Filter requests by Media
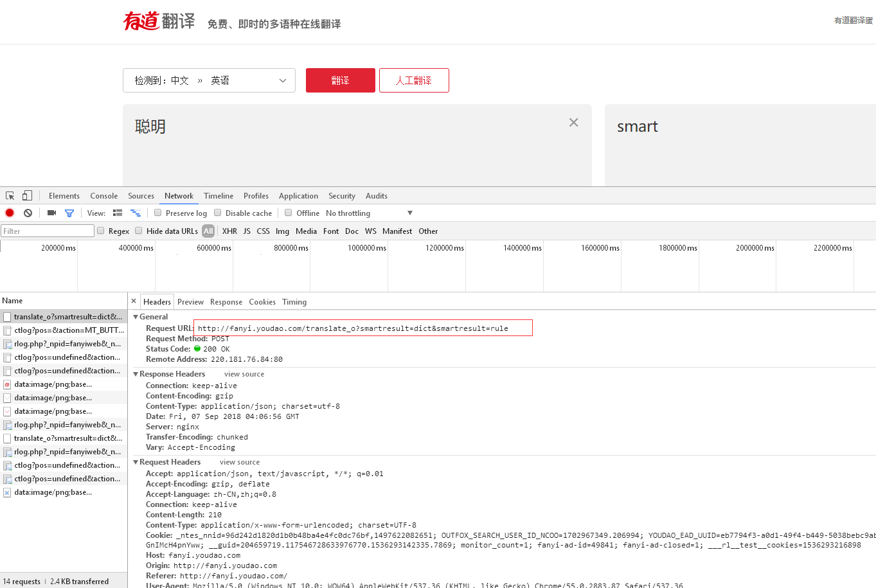 coord(306,231)
